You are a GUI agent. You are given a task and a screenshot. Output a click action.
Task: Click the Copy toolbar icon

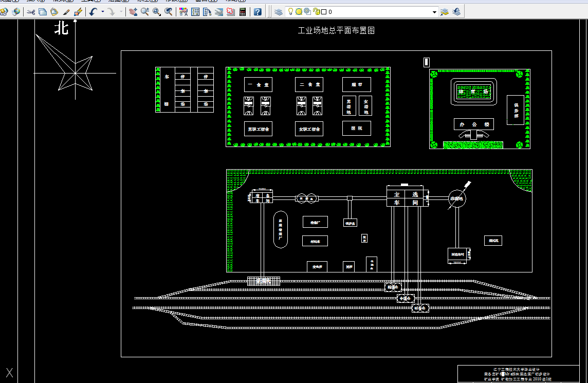(43, 12)
